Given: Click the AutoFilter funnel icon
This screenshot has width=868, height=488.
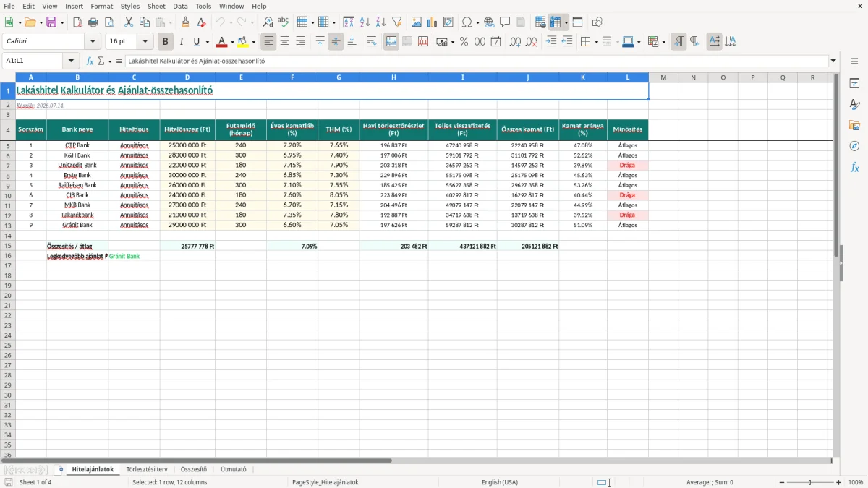Looking at the screenshot, I should (x=397, y=22).
